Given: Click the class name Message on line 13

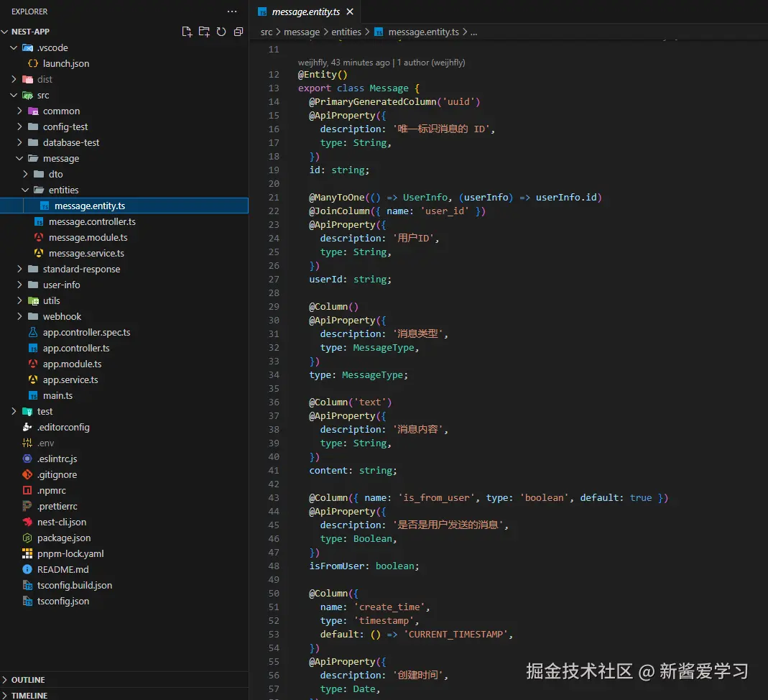Looking at the screenshot, I should pos(389,88).
